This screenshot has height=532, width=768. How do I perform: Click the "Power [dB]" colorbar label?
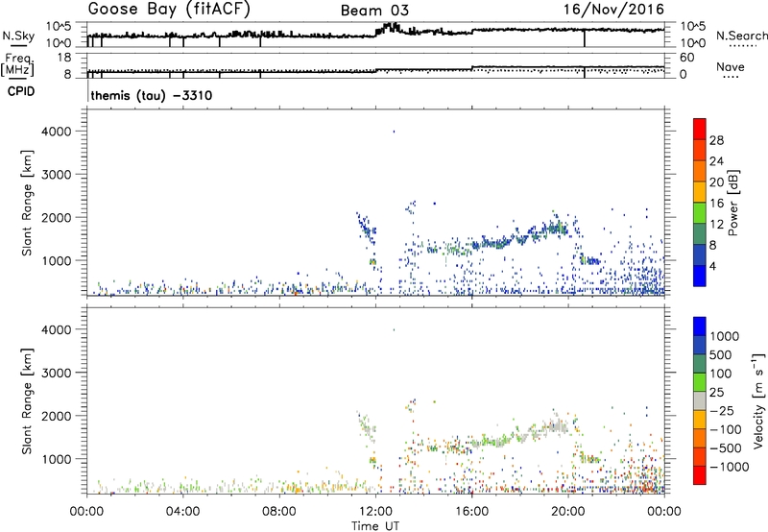(732, 203)
